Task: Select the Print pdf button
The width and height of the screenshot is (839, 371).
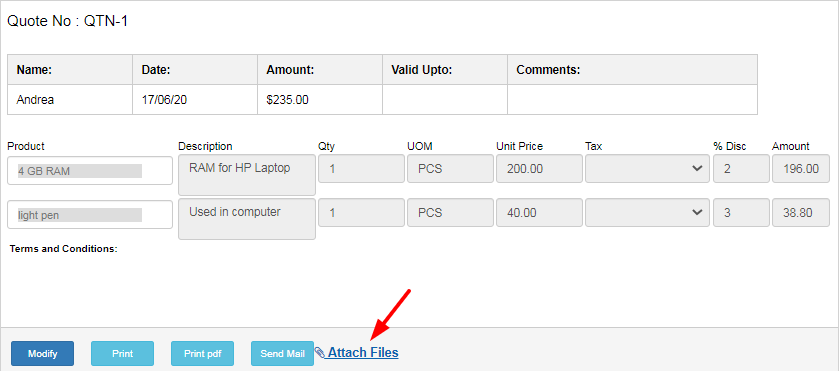Action: tap(202, 353)
